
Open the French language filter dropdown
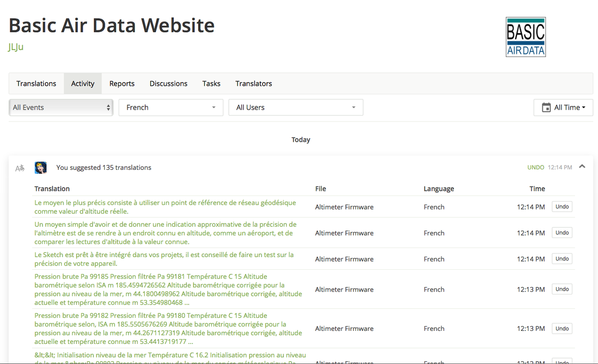[171, 107]
